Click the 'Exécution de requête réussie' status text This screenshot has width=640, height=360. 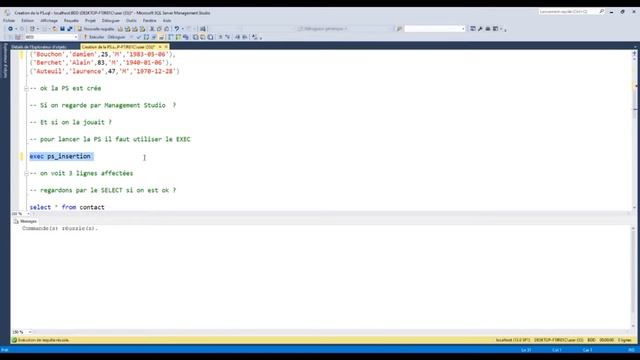(43, 340)
